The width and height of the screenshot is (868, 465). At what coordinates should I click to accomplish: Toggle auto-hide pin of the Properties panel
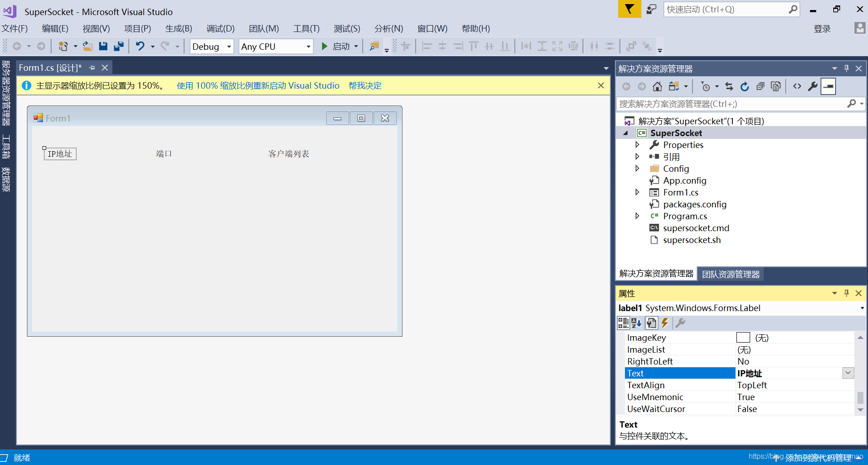(x=847, y=293)
